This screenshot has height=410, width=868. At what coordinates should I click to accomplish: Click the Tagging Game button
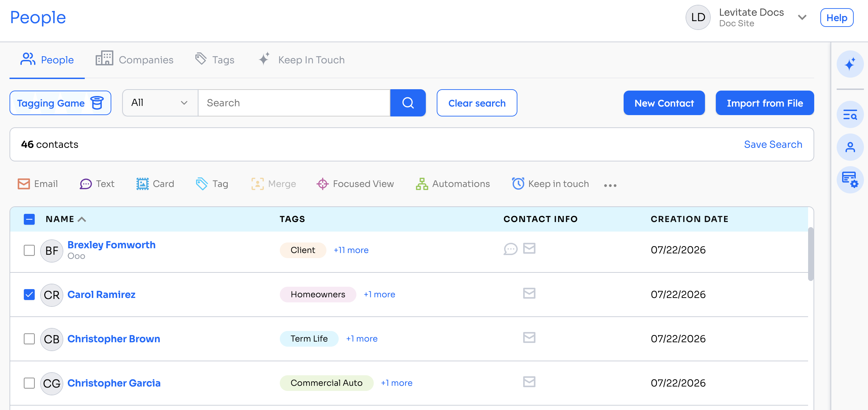pyautogui.click(x=60, y=103)
